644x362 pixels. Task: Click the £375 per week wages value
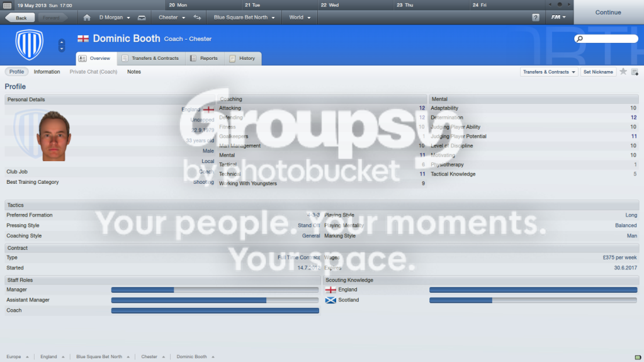click(x=619, y=257)
